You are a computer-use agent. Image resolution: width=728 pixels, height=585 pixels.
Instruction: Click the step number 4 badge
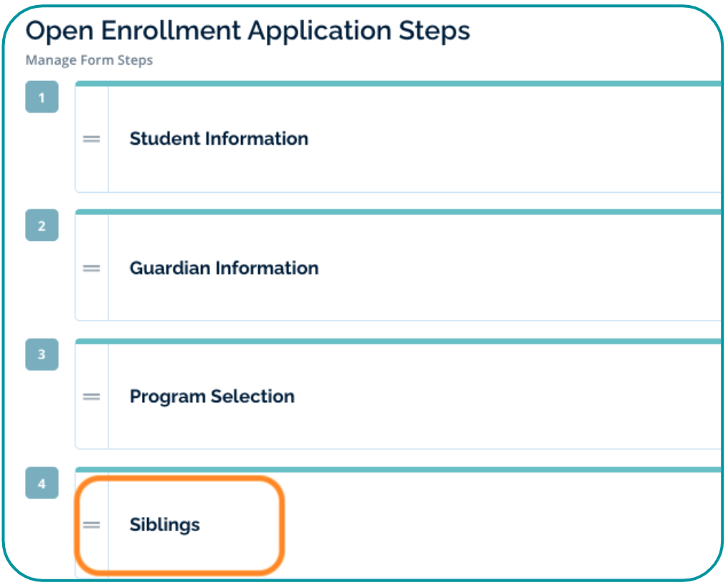click(42, 483)
